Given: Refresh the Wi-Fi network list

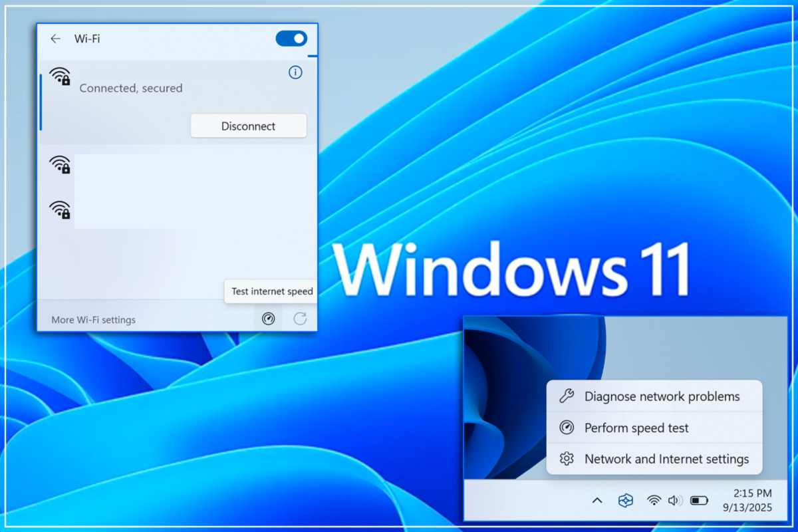Looking at the screenshot, I should 300,319.
